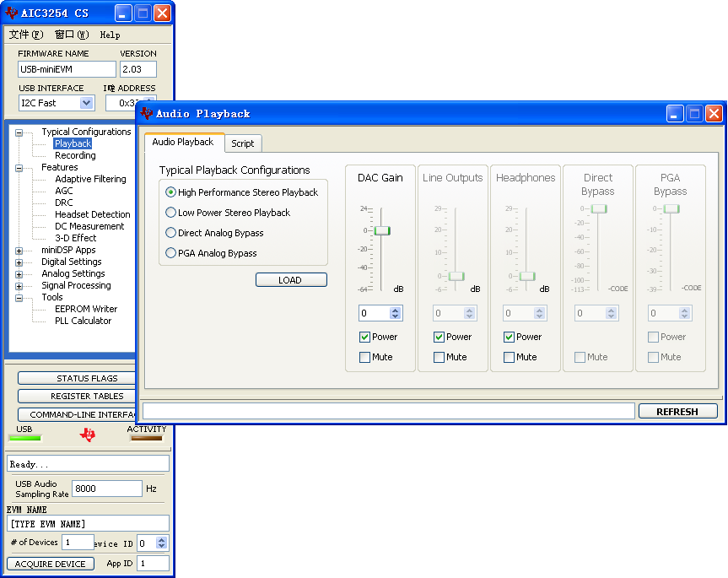Click the red TI logo between USB and ACTIVITY

point(87,435)
